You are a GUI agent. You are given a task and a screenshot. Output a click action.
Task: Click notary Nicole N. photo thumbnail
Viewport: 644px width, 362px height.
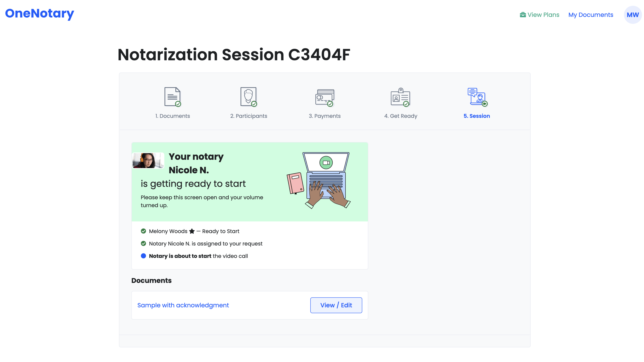(x=148, y=160)
